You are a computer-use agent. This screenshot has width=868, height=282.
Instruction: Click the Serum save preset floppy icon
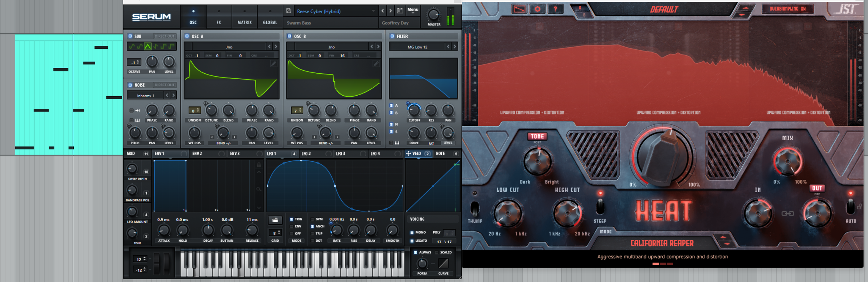(x=289, y=11)
